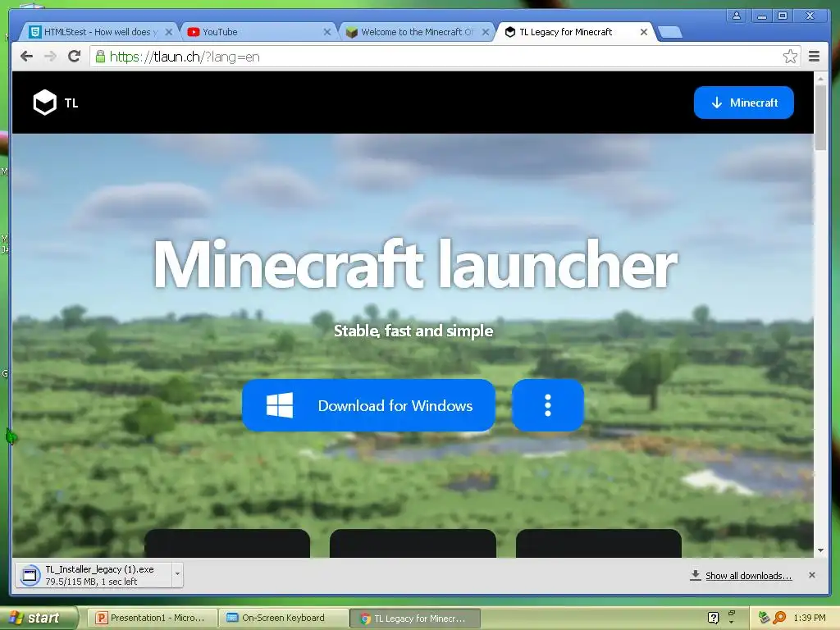Click the Stable, fast and simple subtitle

pyautogui.click(x=413, y=331)
